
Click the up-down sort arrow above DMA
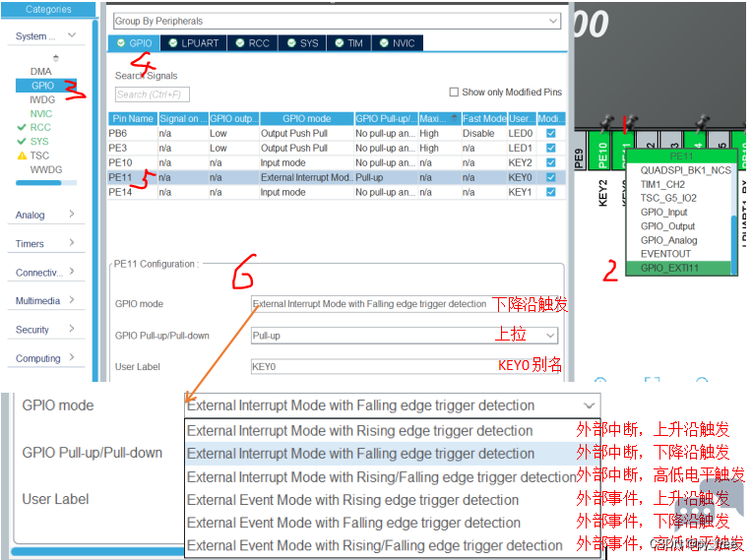click(x=56, y=58)
